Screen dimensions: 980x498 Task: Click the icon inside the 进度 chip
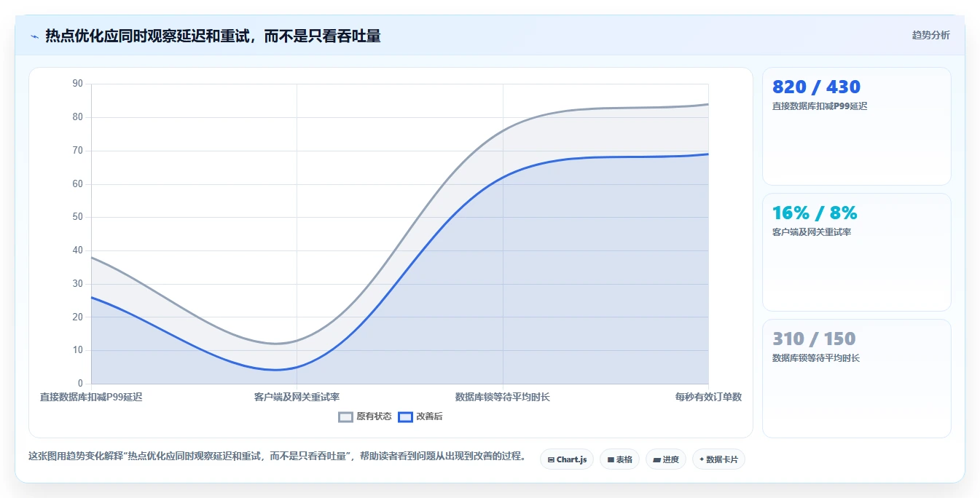coord(656,460)
